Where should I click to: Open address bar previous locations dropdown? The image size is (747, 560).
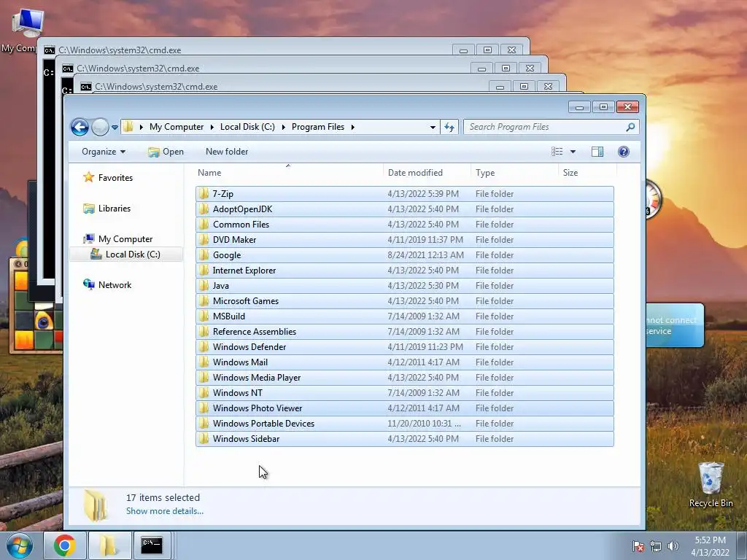433,127
